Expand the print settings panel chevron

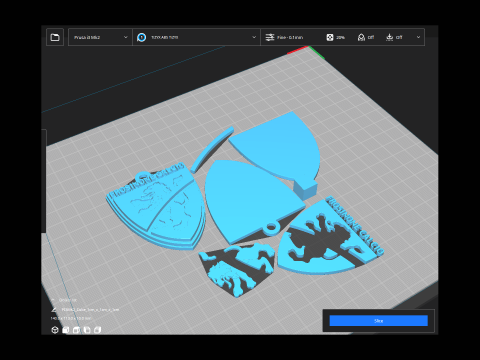418,37
